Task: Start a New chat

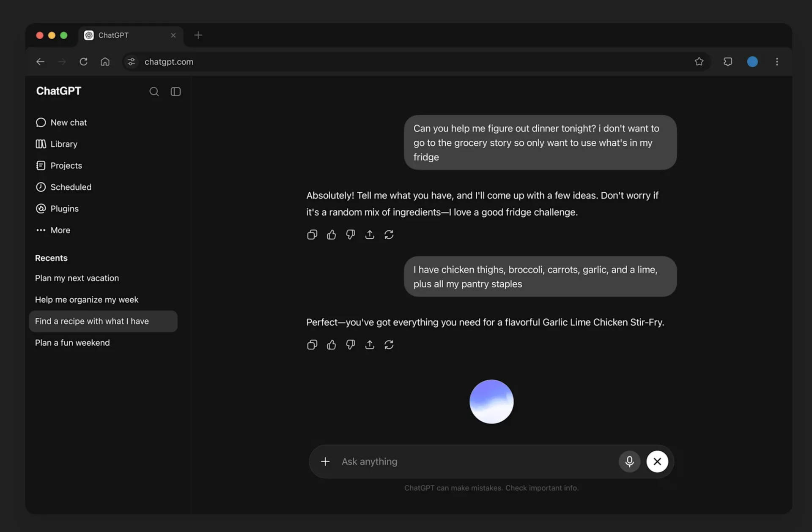Action: click(61, 123)
